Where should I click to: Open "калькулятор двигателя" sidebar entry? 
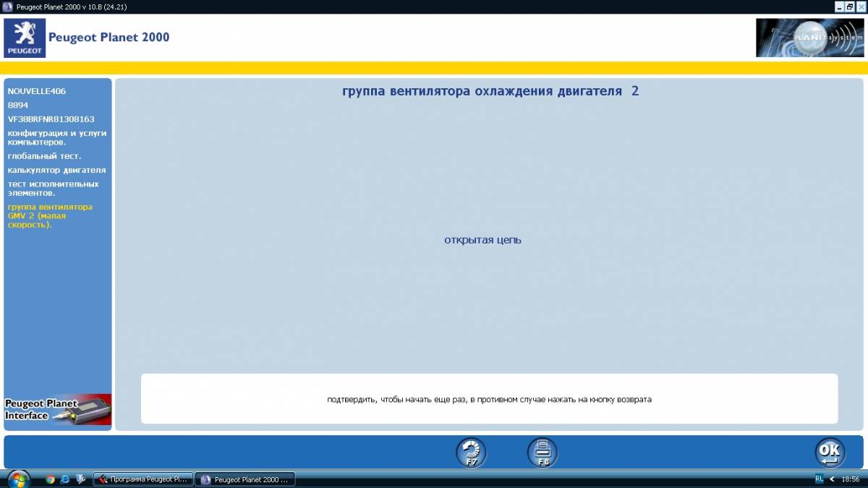click(x=56, y=170)
